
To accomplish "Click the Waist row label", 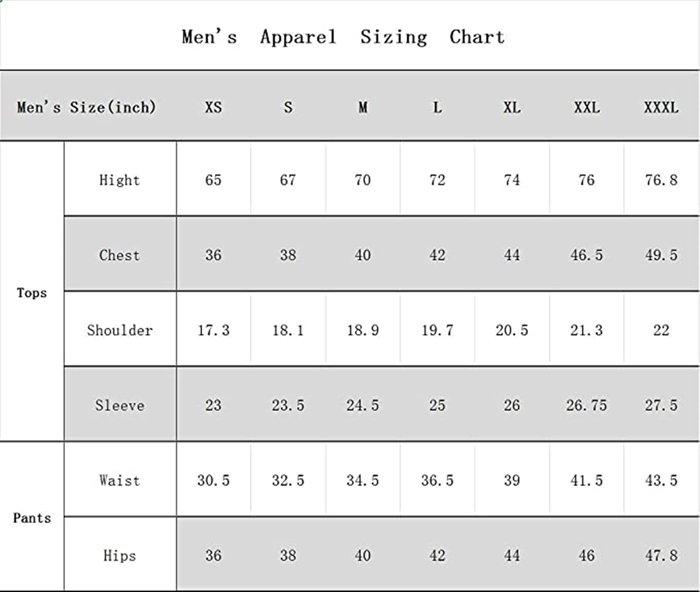I will (x=119, y=481).
